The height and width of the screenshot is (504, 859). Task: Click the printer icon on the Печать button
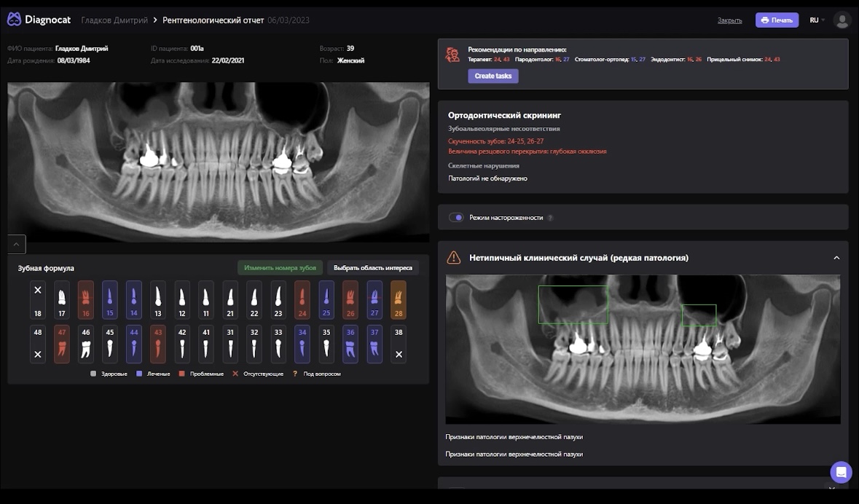(x=764, y=20)
